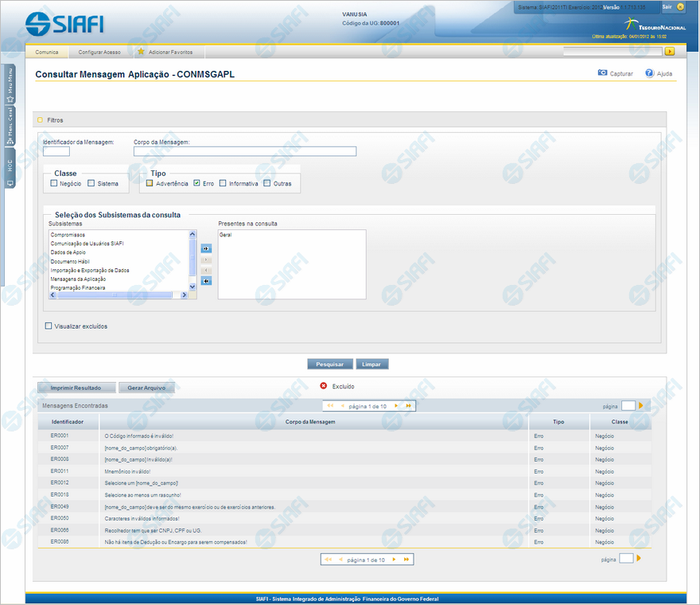The width and height of the screenshot is (700, 605).
Task: Open Ajuda help icon
Action: pos(649,73)
